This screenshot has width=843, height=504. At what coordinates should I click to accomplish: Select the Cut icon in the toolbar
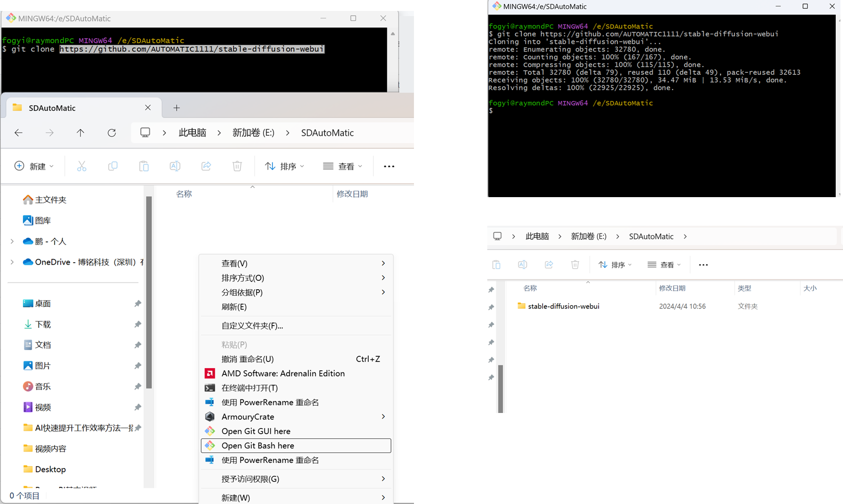82,166
